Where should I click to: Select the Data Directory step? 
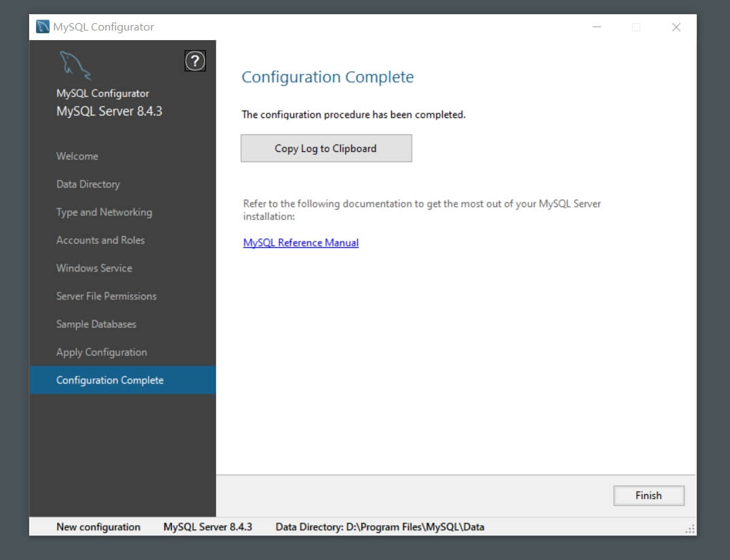click(88, 185)
